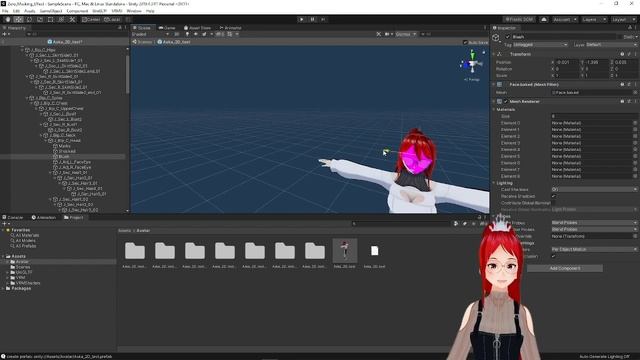The height and width of the screenshot is (360, 640).
Task: Open custom editor tools icon in toolbar
Action: click(x=72, y=19)
